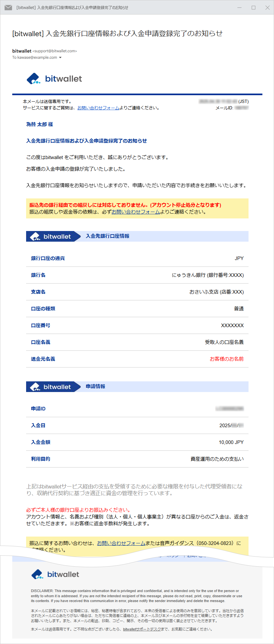Screen dimensions: 274x644
Task: Click the envelope mail icon in title bar
Action: 8,7
